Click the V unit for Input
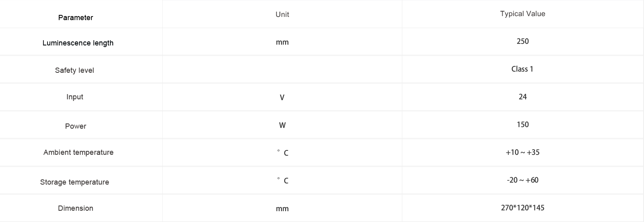Screen dimensions: 644x222 282,97
